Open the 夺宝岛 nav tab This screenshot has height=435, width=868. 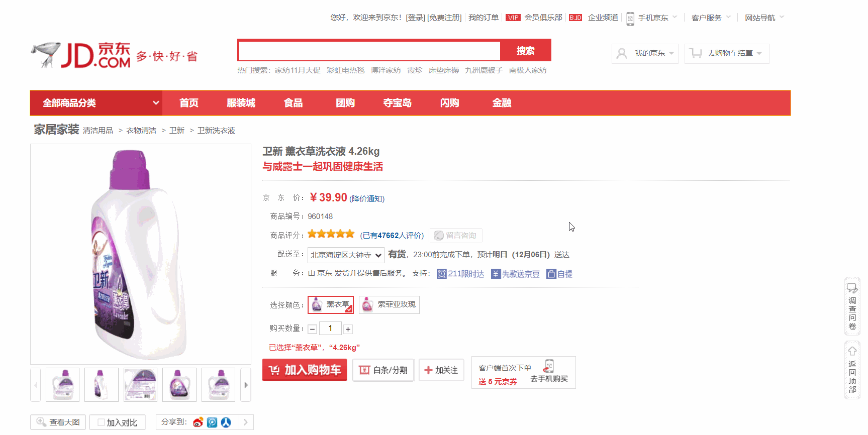coord(398,103)
